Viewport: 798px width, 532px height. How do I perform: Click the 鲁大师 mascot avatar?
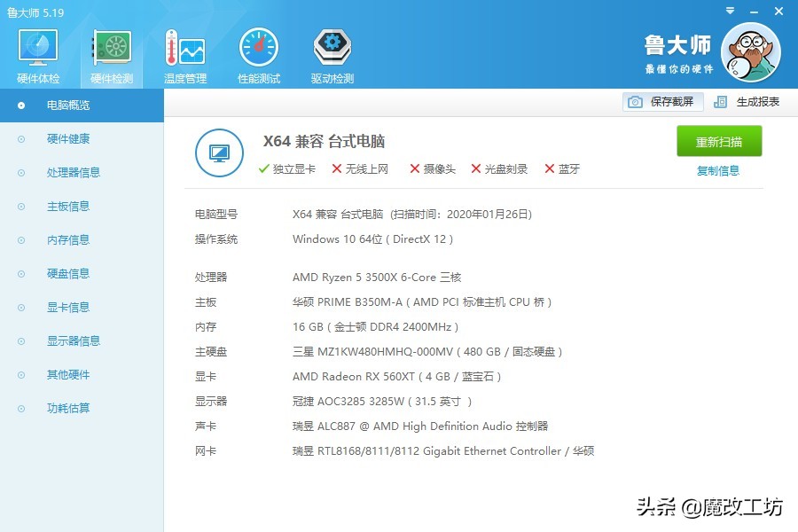(751, 53)
